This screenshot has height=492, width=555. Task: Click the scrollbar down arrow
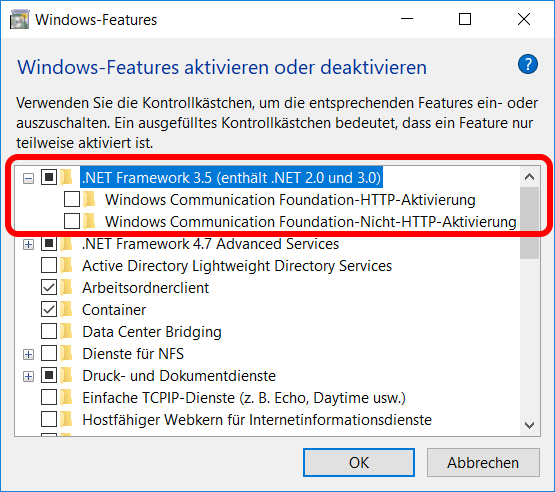coord(530,425)
